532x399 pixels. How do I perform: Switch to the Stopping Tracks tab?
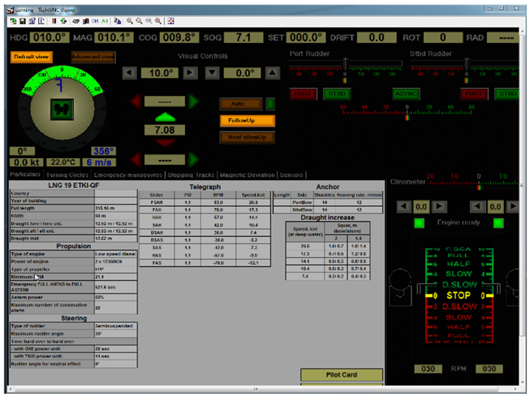pos(191,175)
